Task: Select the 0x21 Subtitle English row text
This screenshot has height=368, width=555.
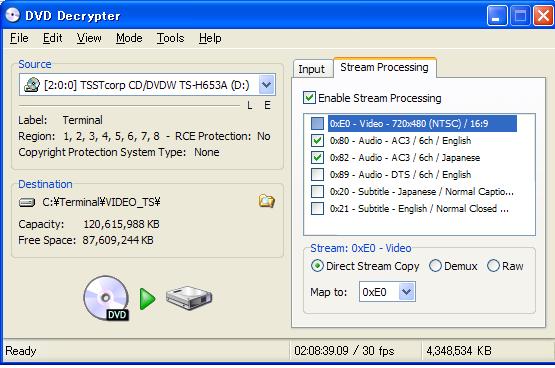Action: tap(419, 208)
